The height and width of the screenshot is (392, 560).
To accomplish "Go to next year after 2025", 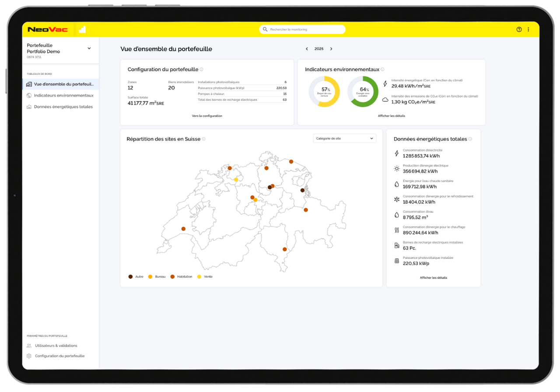I will point(331,49).
